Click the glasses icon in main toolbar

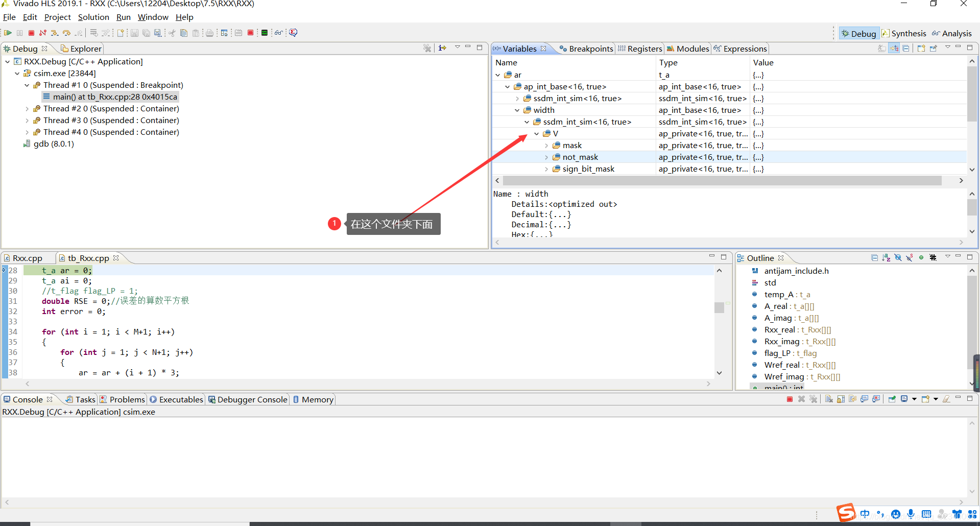pos(278,33)
